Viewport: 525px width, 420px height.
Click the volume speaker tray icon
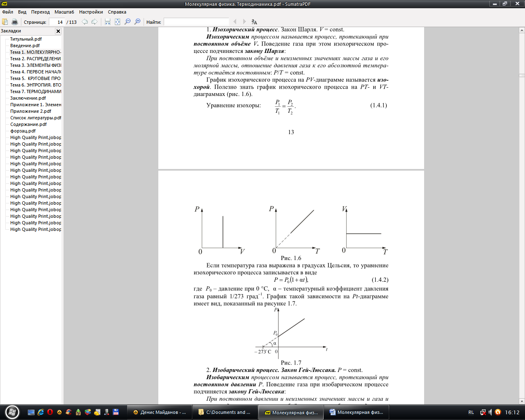(x=491, y=412)
